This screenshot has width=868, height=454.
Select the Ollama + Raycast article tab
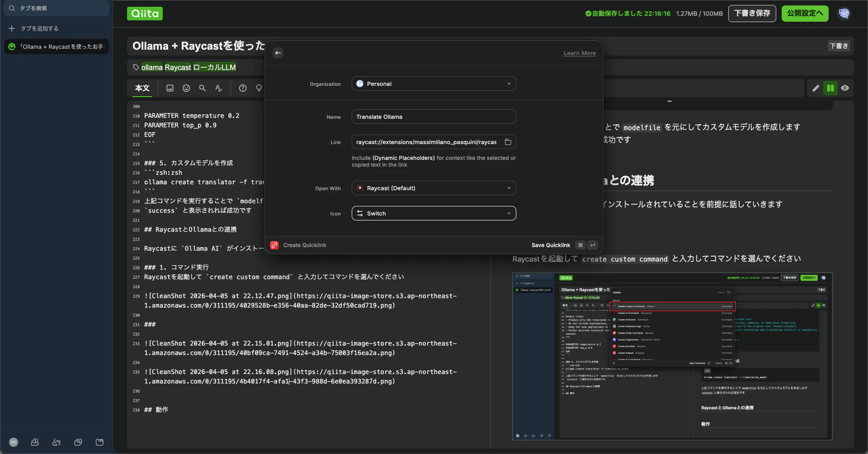[x=57, y=47]
